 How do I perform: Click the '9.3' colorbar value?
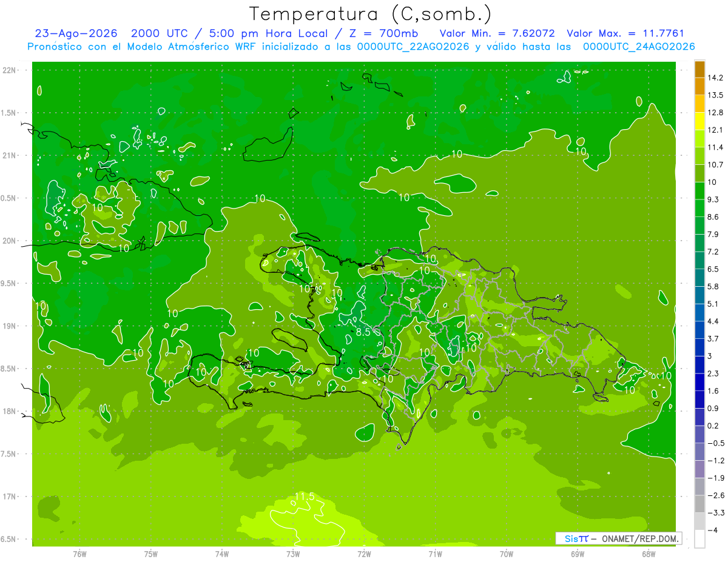tap(714, 199)
